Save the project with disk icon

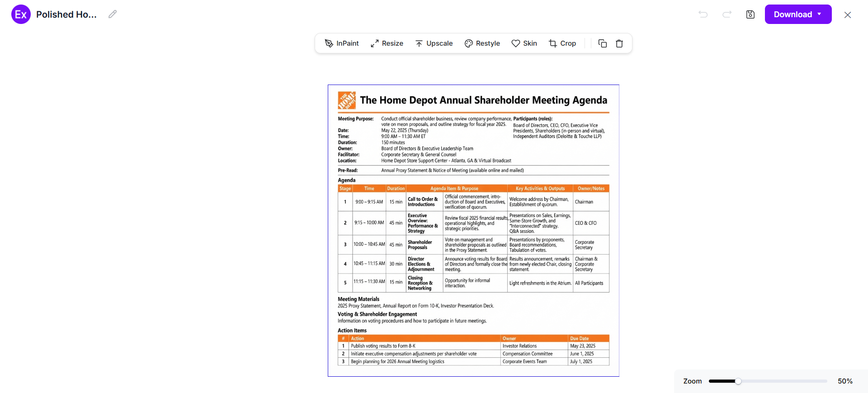[750, 14]
